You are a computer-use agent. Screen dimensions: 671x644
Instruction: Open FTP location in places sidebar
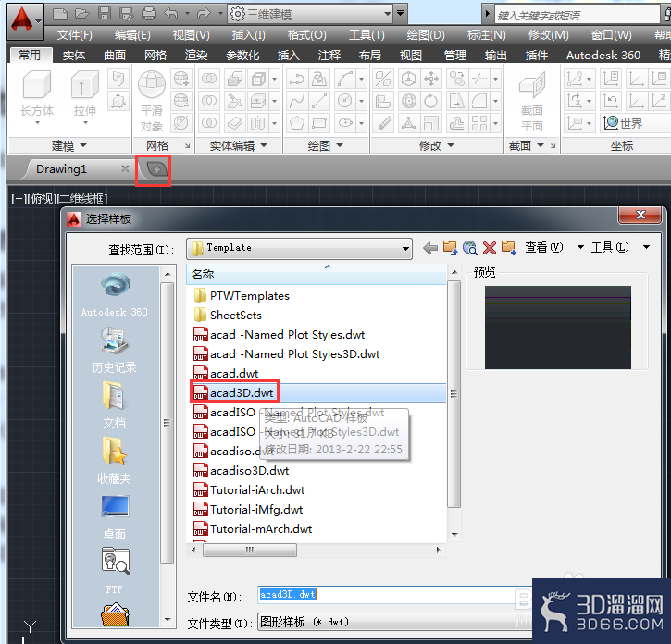[x=115, y=571]
